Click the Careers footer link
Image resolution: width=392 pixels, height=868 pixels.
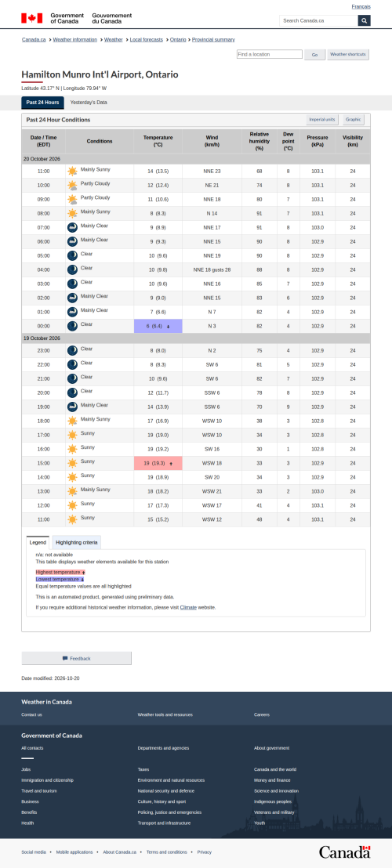[262, 714]
